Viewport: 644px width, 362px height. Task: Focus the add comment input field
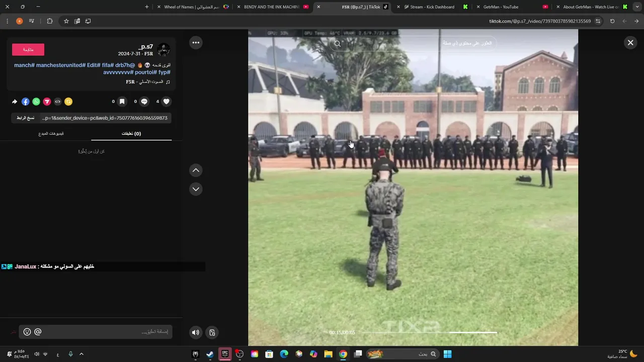96,332
